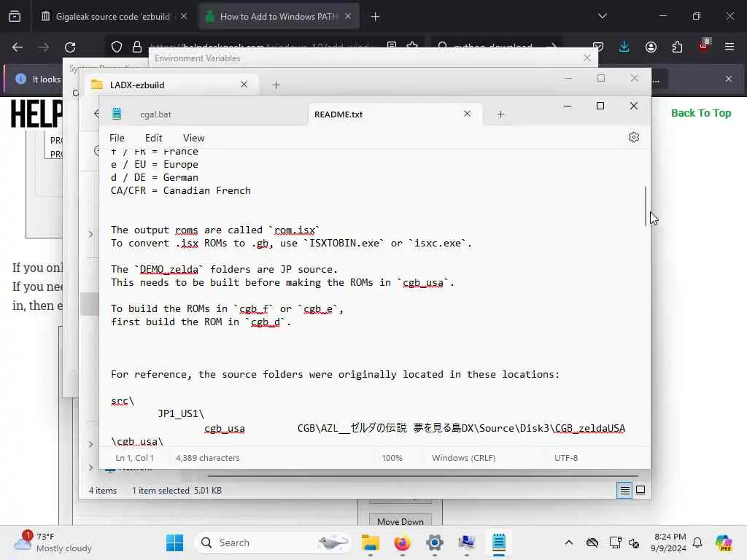The width and height of the screenshot is (747, 560).
Task: Click Windows (CRLF) line ending status
Action: [x=463, y=458]
